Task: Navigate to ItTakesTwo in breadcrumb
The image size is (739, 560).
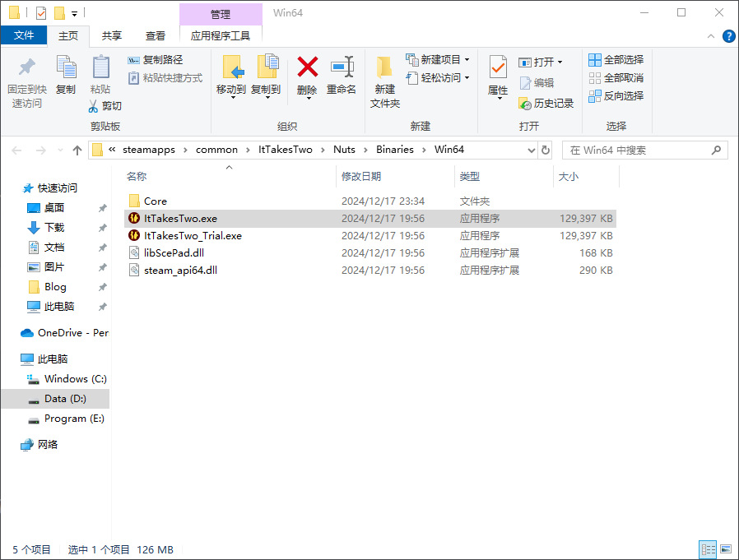Action: pos(285,150)
